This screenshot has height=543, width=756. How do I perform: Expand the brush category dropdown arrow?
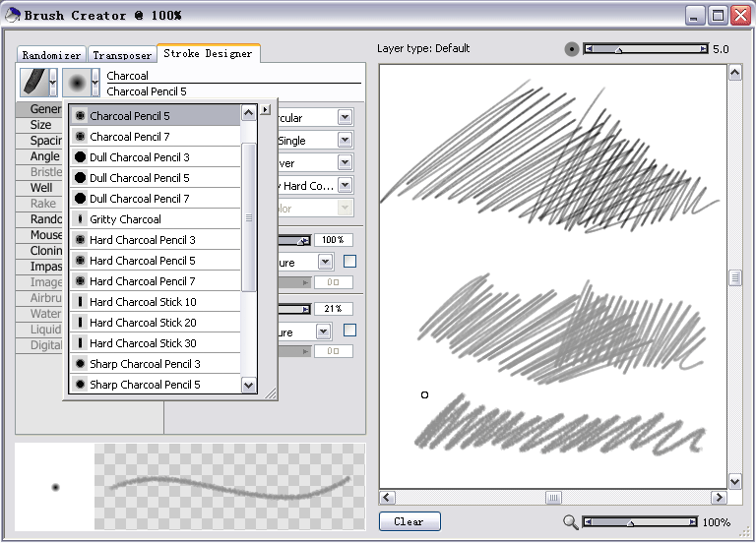coord(52,83)
